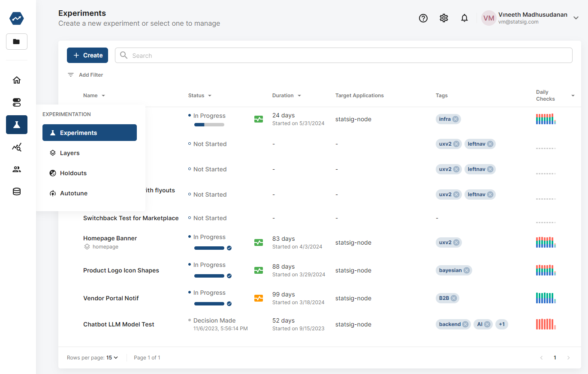Open Feature Gates toggle icon in sidebar
588x374 pixels.
(x=17, y=102)
